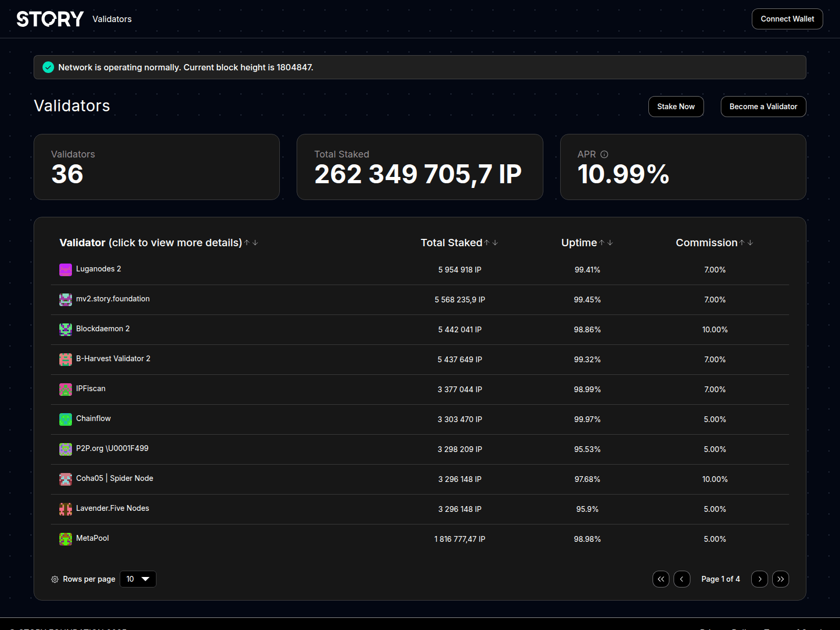Sort Validator column descending
The image size is (840, 630).
(x=255, y=243)
